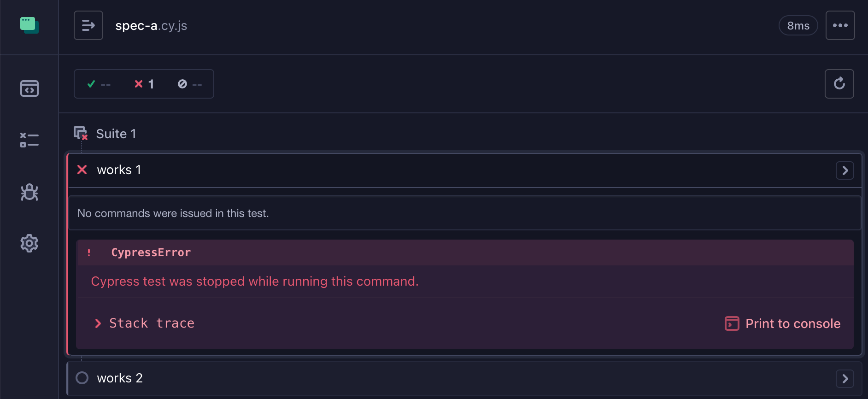The height and width of the screenshot is (399, 868).
Task: Click the 8ms duration badge
Action: 798,25
